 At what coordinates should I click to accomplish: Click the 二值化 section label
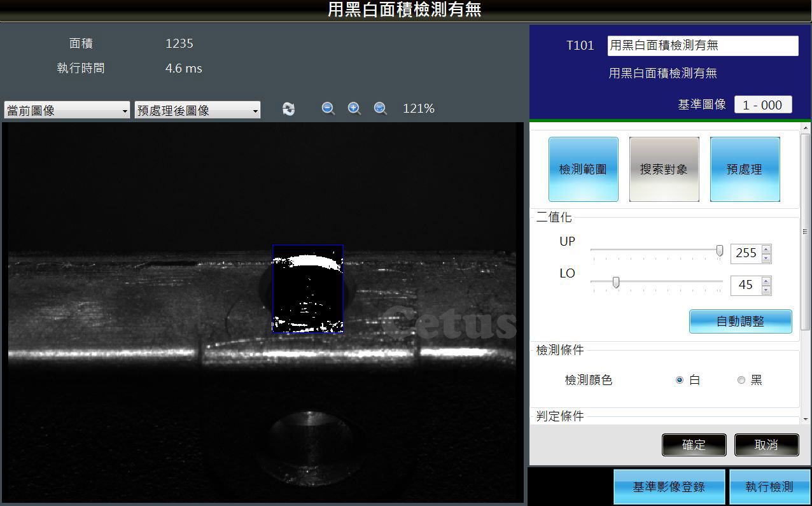[554, 218]
